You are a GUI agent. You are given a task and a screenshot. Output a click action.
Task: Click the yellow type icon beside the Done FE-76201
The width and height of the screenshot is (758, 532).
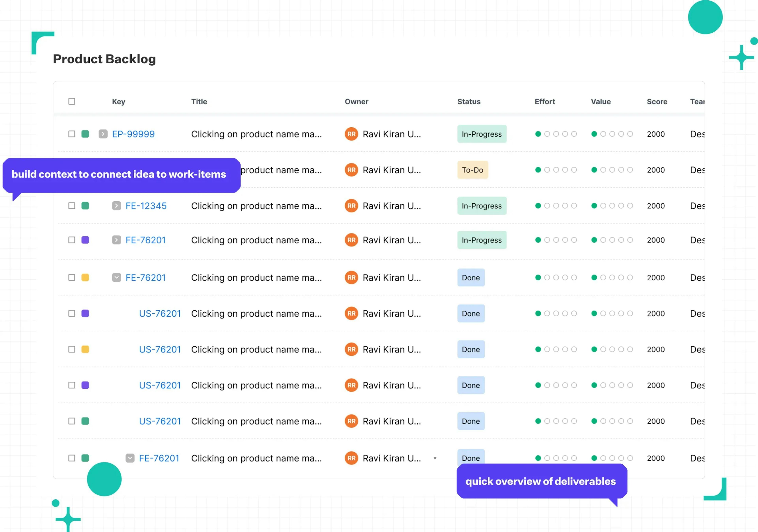(85, 277)
